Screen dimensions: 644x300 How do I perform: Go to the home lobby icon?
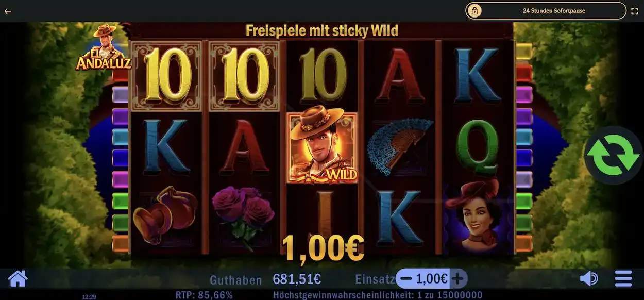(x=18, y=279)
